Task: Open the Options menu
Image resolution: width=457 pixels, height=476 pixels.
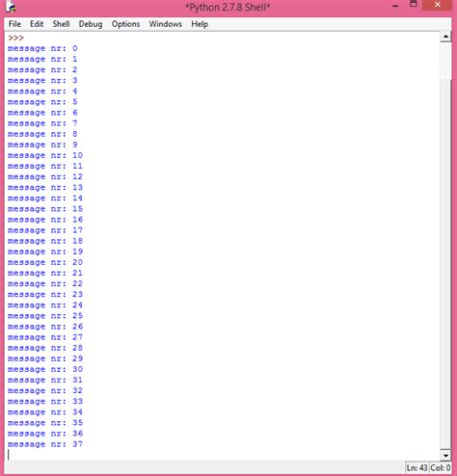Action: (125, 24)
